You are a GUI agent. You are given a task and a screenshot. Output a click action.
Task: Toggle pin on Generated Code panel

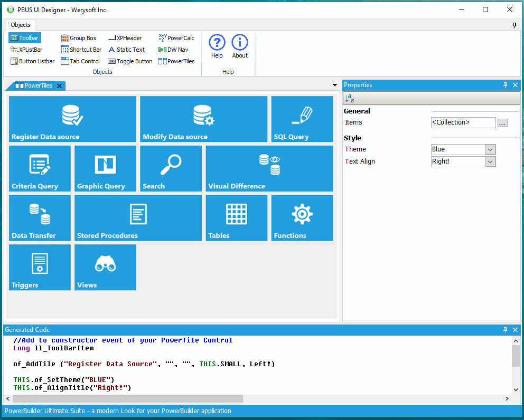coord(505,330)
